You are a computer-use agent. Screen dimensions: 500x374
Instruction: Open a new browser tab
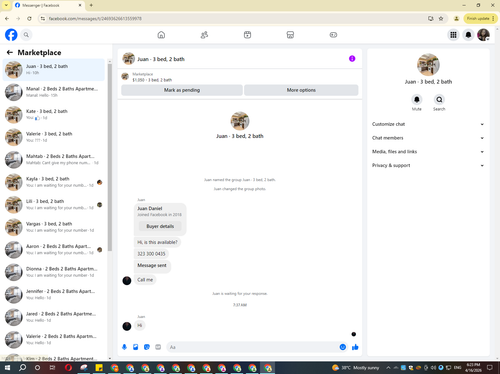[91, 5]
